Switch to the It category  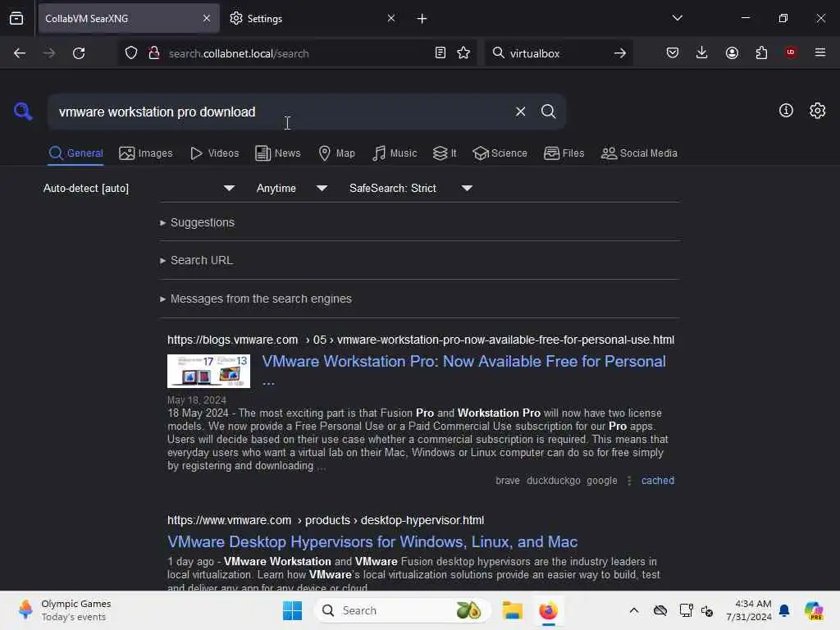click(445, 153)
